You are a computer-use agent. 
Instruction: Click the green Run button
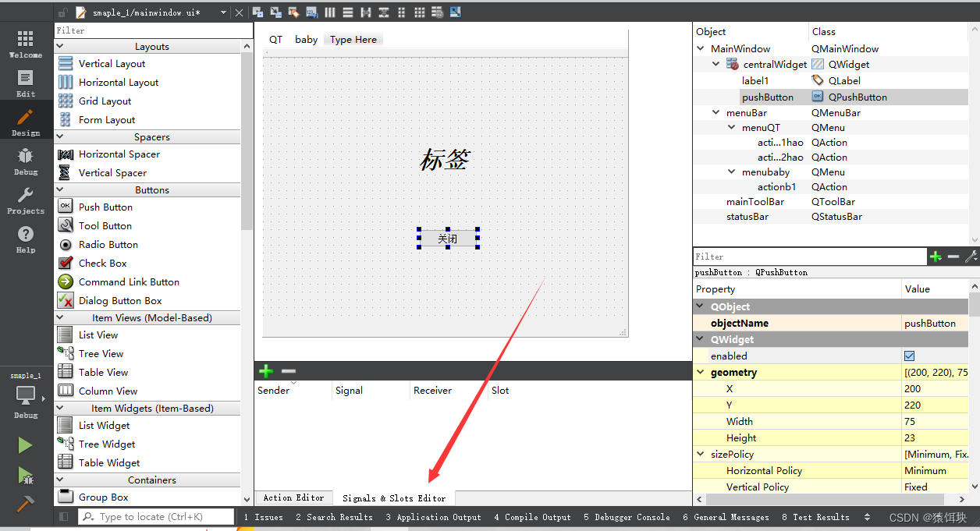[x=26, y=445]
